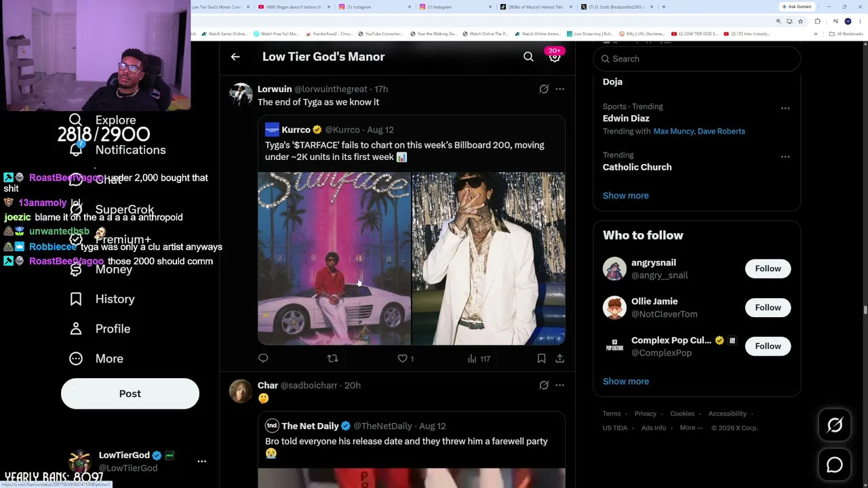
Task: Click the X Search input field
Action: [x=697, y=59]
